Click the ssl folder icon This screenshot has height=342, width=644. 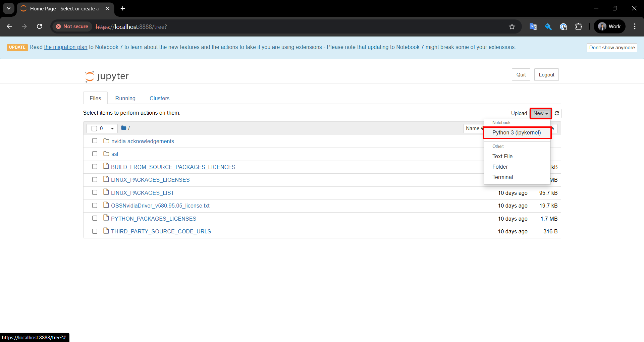[x=106, y=154]
